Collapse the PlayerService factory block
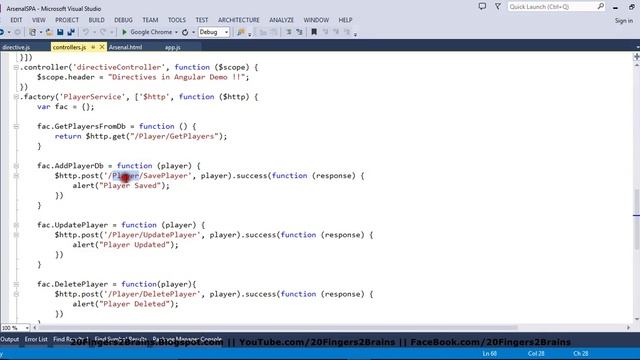The image size is (640, 360). 16,97
